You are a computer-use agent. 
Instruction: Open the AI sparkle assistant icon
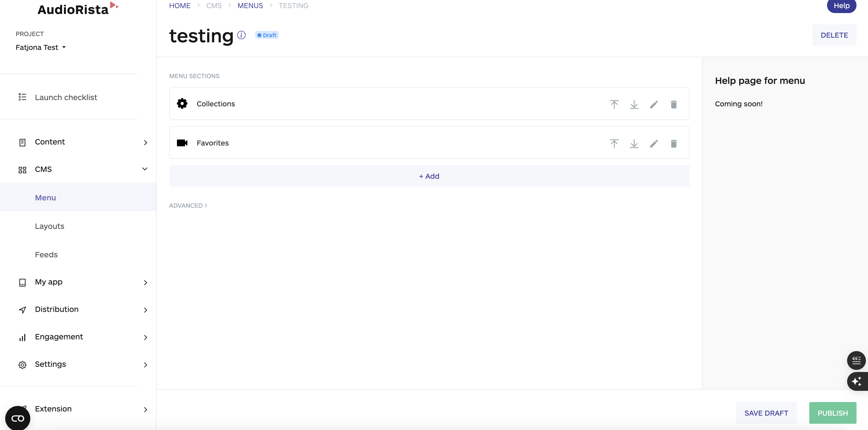pyautogui.click(x=856, y=381)
